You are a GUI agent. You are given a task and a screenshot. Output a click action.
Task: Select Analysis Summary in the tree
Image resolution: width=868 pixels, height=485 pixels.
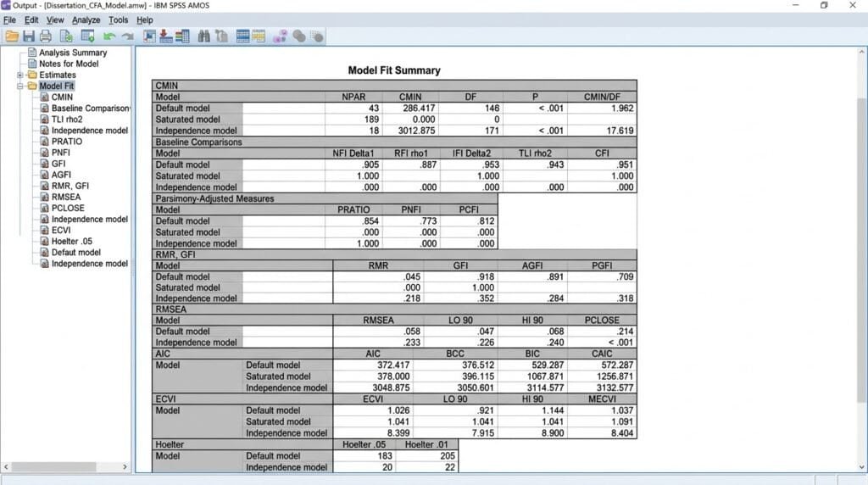coord(73,53)
